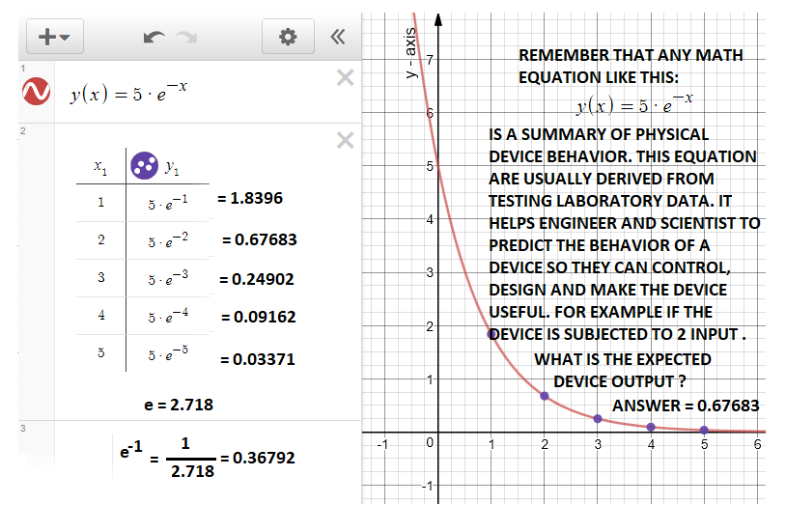Click the y(x)=5·e^-x expression field
Image resolution: width=786 pixels, height=532 pixels.
tap(193, 93)
